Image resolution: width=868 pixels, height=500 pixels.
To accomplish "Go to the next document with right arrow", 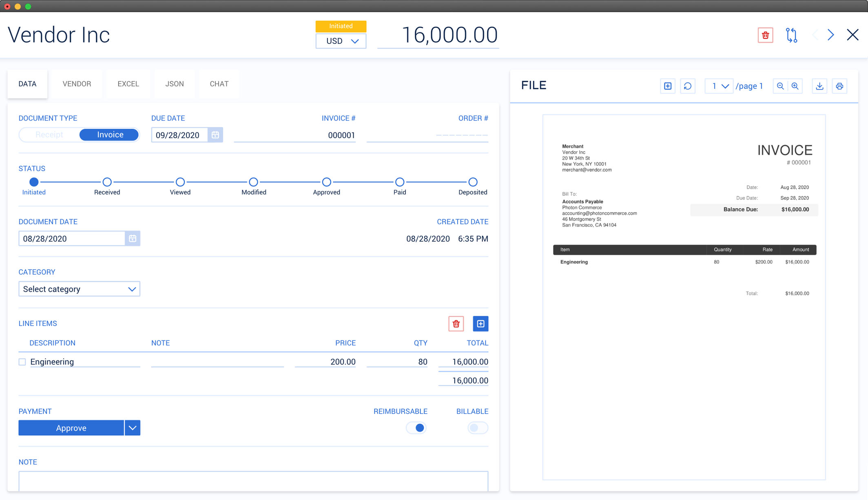I will 830,35.
